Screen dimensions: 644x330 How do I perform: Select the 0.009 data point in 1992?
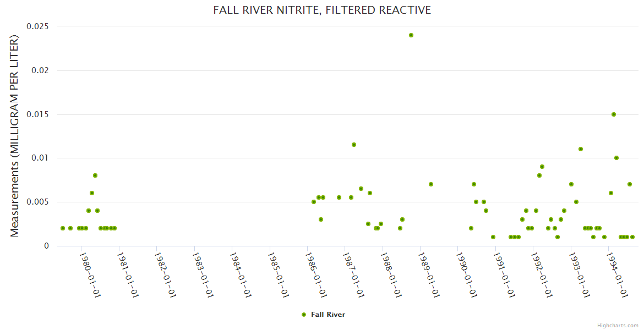(542, 167)
